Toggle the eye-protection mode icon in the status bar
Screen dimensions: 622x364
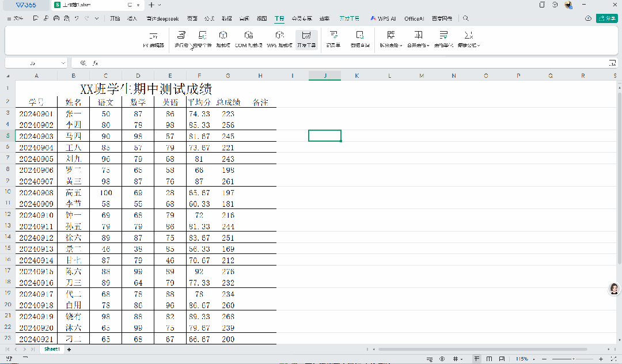pyautogui.click(x=442, y=359)
